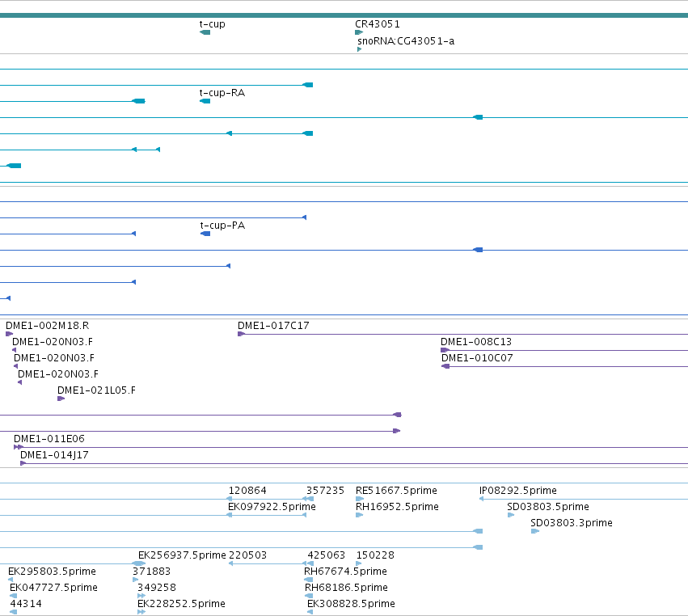Select the DME1-021L05.F label

[x=96, y=390]
